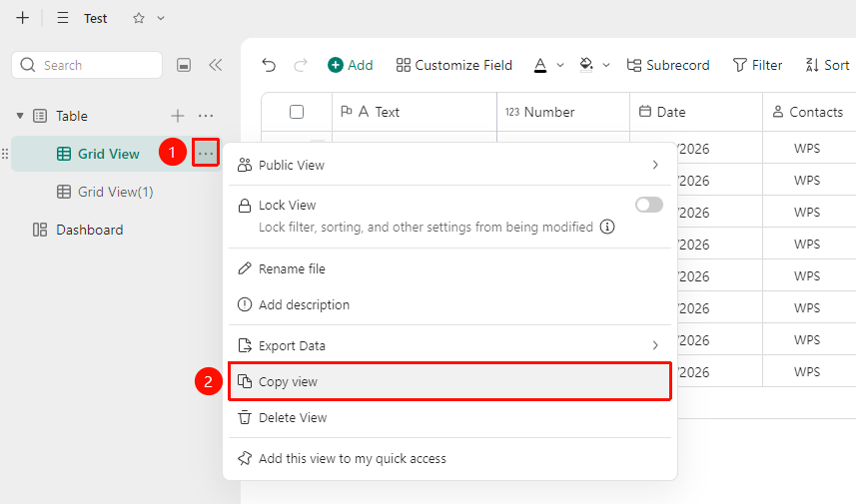856x504 pixels.
Task: Click the Sort button
Action: point(828,65)
